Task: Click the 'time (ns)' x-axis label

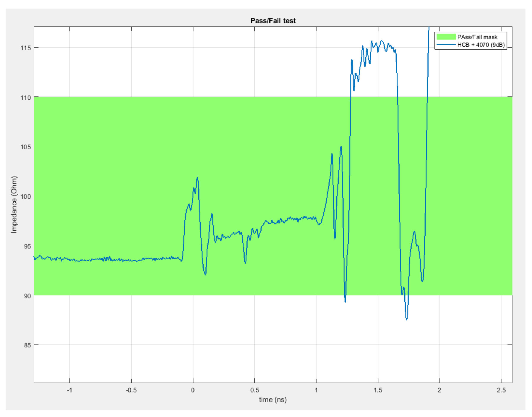Action: coord(273,400)
